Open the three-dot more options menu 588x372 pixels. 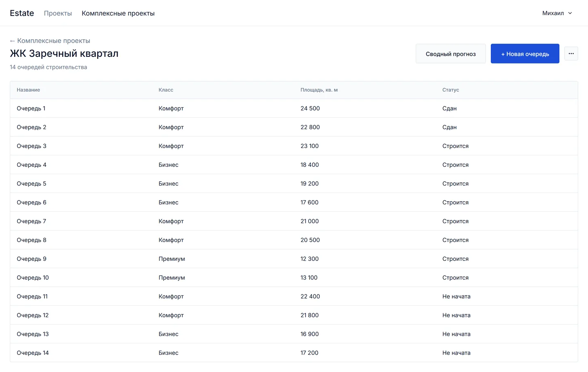pos(571,54)
